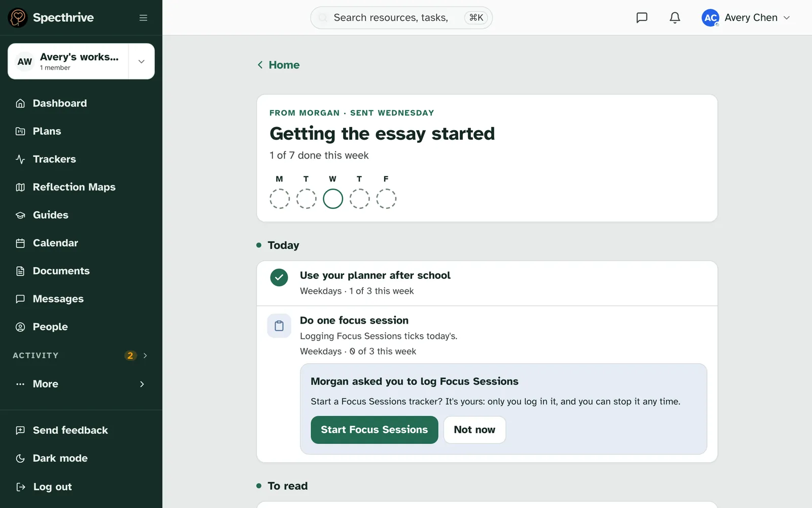Click the activity count badge showing 2
This screenshot has width=812, height=508.
(130, 356)
